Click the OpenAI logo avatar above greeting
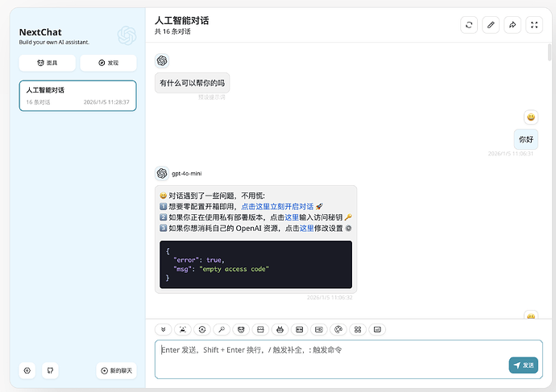556x392 pixels. click(x=162, y=61)
